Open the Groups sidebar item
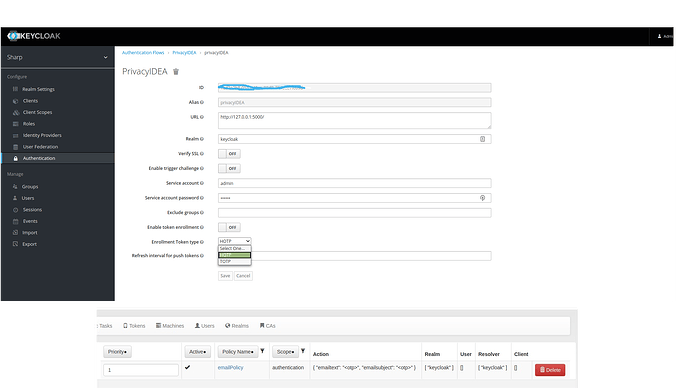Image resolution: width=690 pixels, height=388 pixels. pyautogui.click(x=30, y=187)
